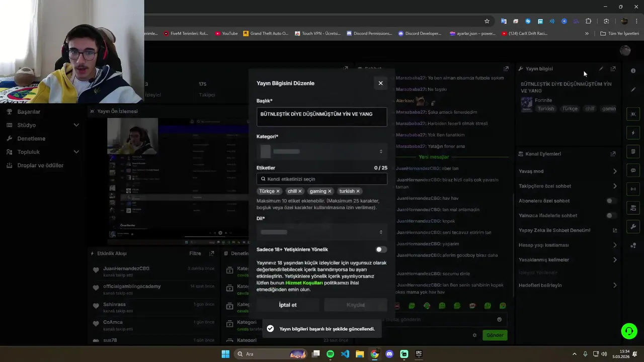Viewport: 644px width, 362px height.
Task: Open Tüm Yer İşaretleri folder
Action: [x=620, y=34]
